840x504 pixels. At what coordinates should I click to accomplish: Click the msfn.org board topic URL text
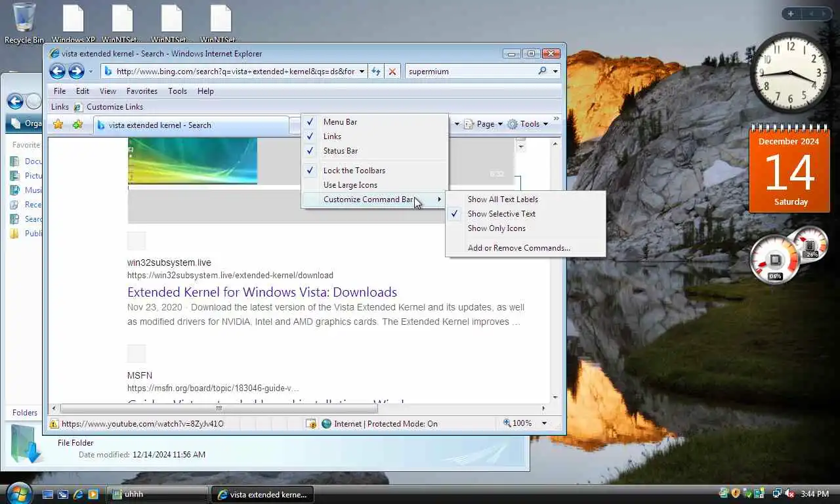pyautogui.click(x=213, y=388)
